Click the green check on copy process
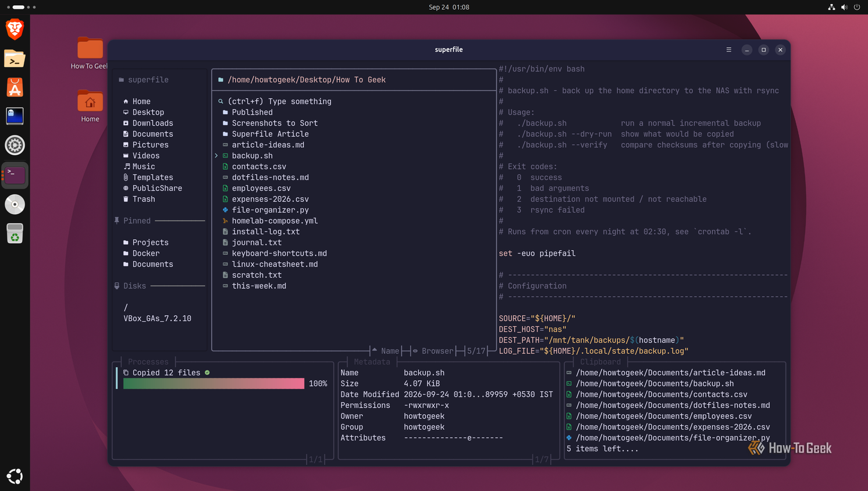The height and width of the screenshot is (491, 868). pyautogui.click(x=207, y=372)
